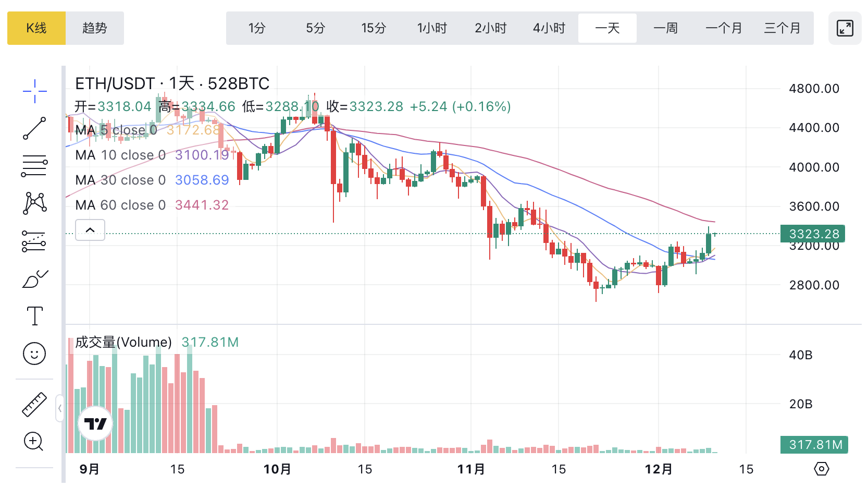Screen dimensions: 868x487
Task: Switch to the 趋势 trend tab
Action: [95, 28]
